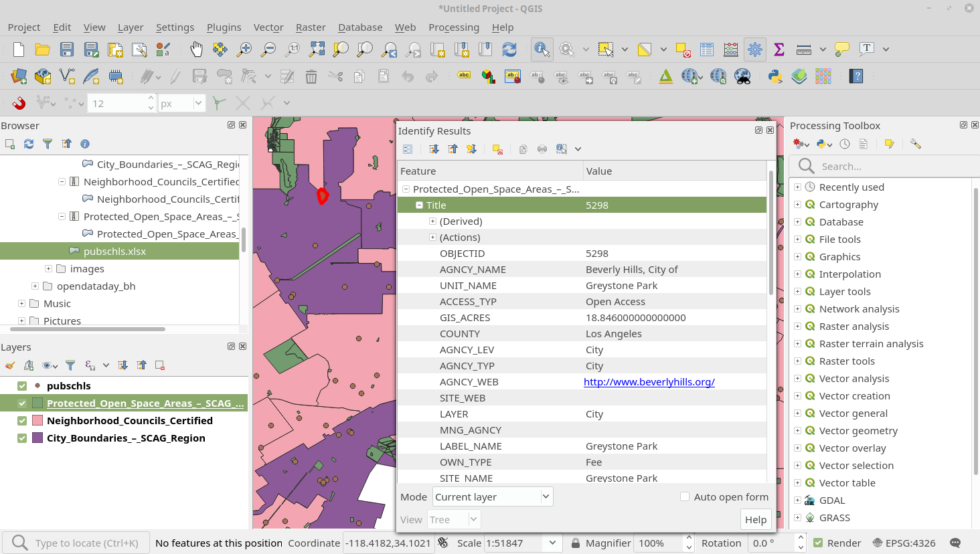The image size is (980, 554).
Task: Filter the legend in Layers panel
Action: pyautogui.click(x=70, y=365)
